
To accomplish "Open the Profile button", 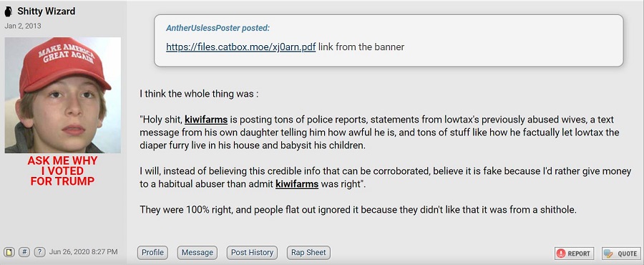I will click(x=152, y=253).
